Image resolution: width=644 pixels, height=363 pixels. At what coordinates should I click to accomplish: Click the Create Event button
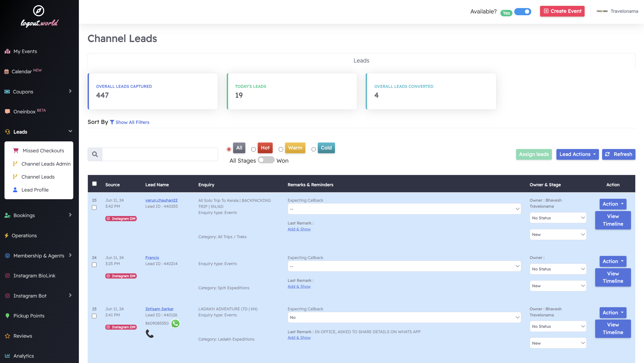562,11
